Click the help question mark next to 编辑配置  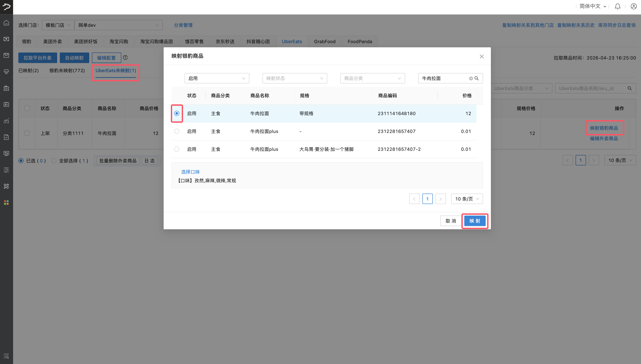coord(125,58)
